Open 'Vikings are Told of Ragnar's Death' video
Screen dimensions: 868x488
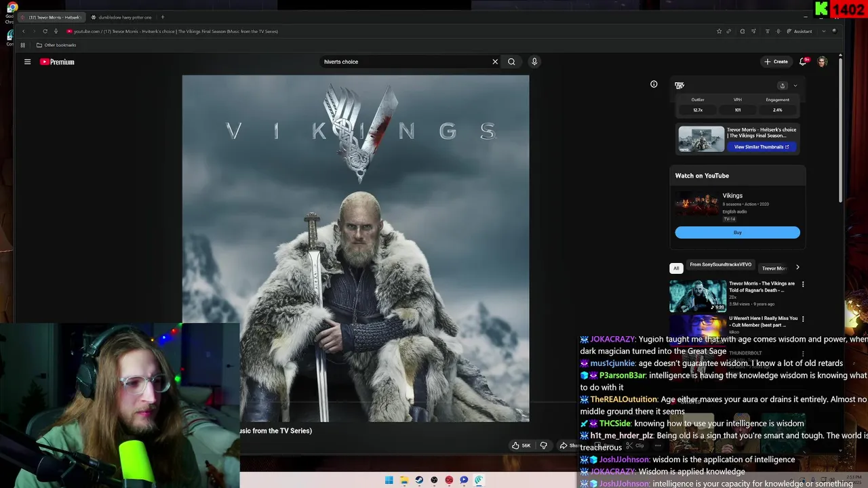(698, 296)
